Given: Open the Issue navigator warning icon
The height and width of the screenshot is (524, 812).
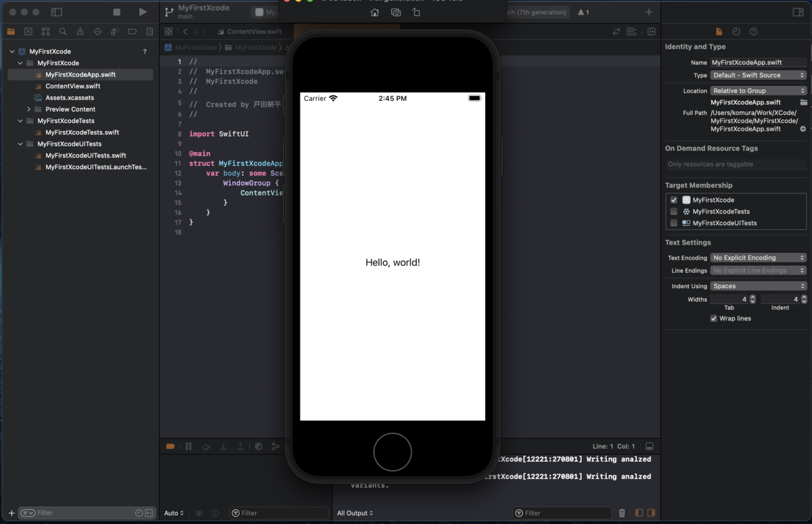Looking at the screenshot, I should coord(81,31).
